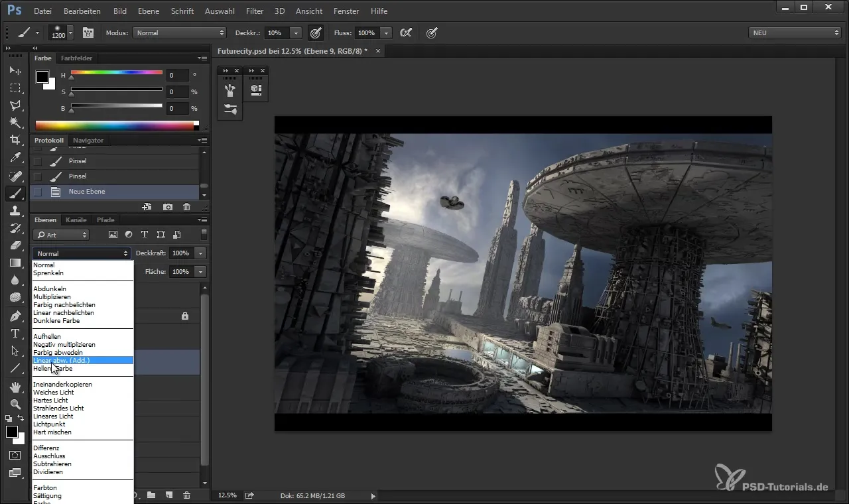Swap foreground and background colors
The height and width of the screenshot is (504, 849).
[21, 418]
